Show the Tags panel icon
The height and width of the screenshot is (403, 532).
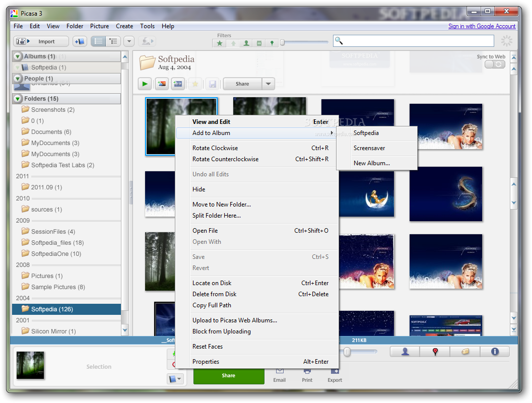coord(465,352)
